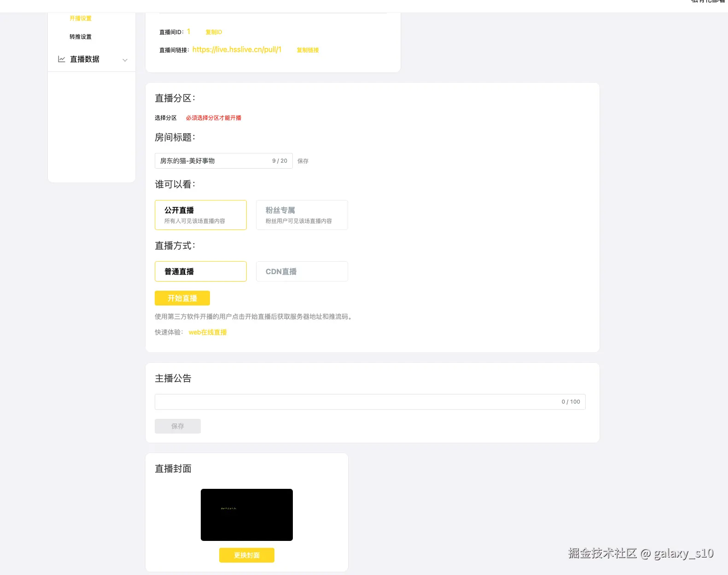This screenshot has width=728, height=575.
Task: Click the 直播间ID value 1
Action: point(188,31)
